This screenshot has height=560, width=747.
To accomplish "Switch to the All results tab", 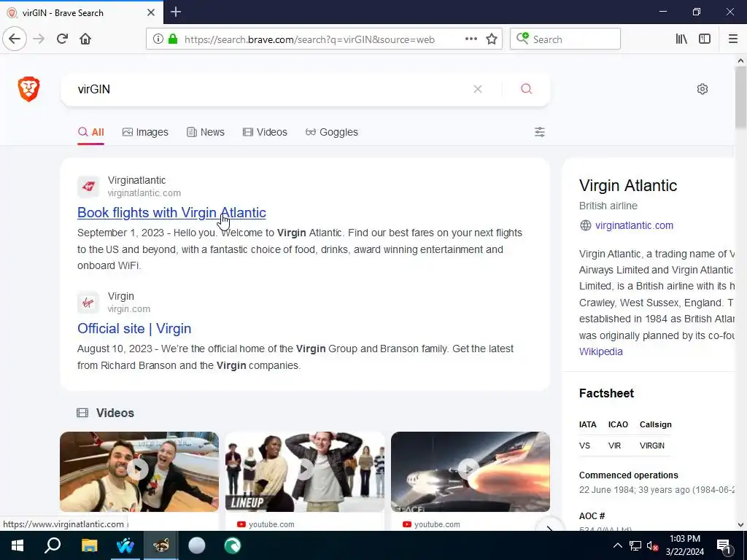I will [91, 132].
